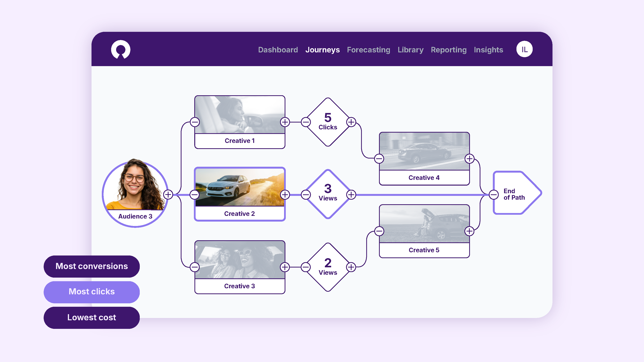Click the circular app logo in header
The height and width of the screenshot is (362, 644).
tap(120, 49)
